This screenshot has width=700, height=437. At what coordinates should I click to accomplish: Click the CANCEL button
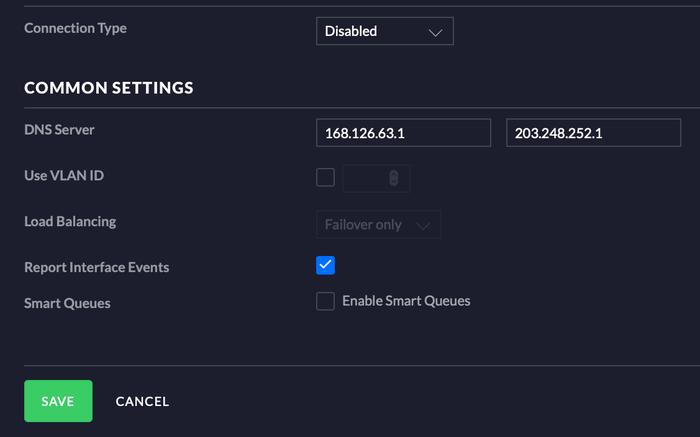pos(142,401)
